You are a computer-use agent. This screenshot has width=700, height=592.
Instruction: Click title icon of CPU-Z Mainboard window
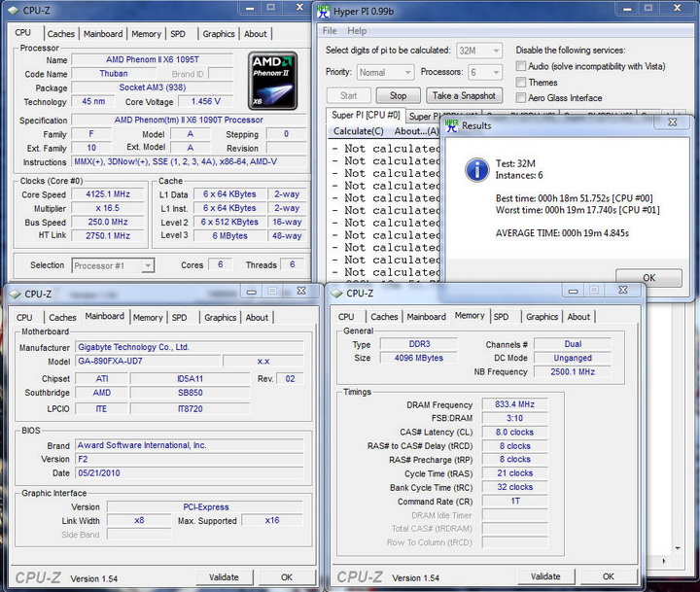coord(15,294)
